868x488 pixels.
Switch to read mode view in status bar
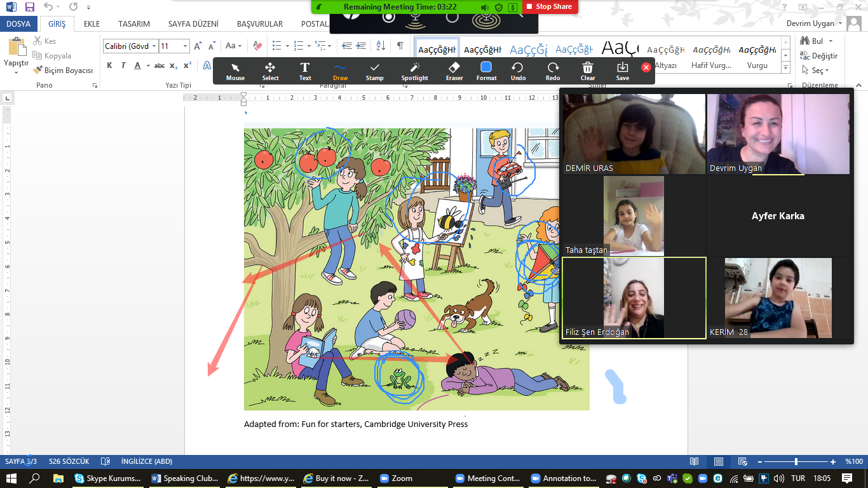coord(695,462)
